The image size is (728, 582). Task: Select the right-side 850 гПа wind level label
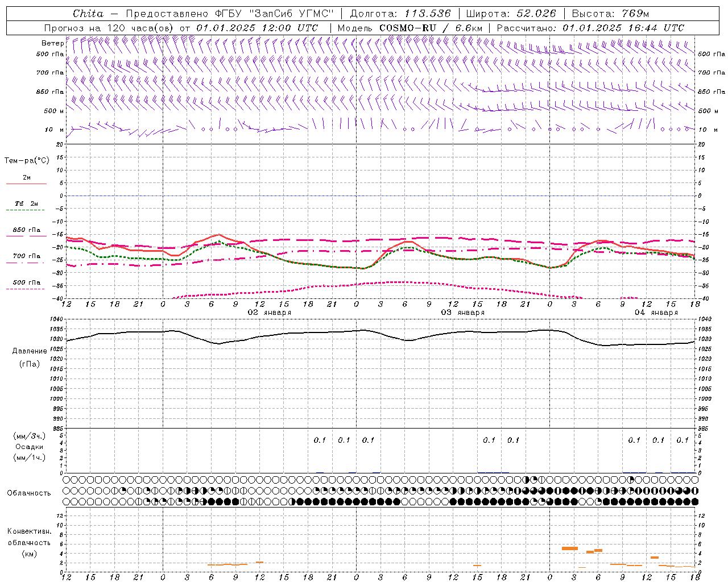click(712, 92)
